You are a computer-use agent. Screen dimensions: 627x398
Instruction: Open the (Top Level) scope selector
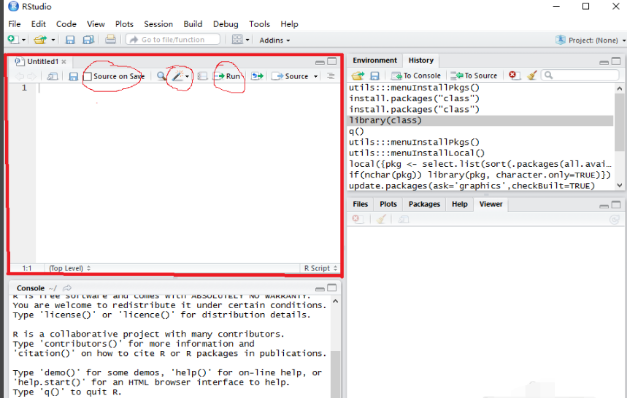pyautogui.click(x=70, y=268)
